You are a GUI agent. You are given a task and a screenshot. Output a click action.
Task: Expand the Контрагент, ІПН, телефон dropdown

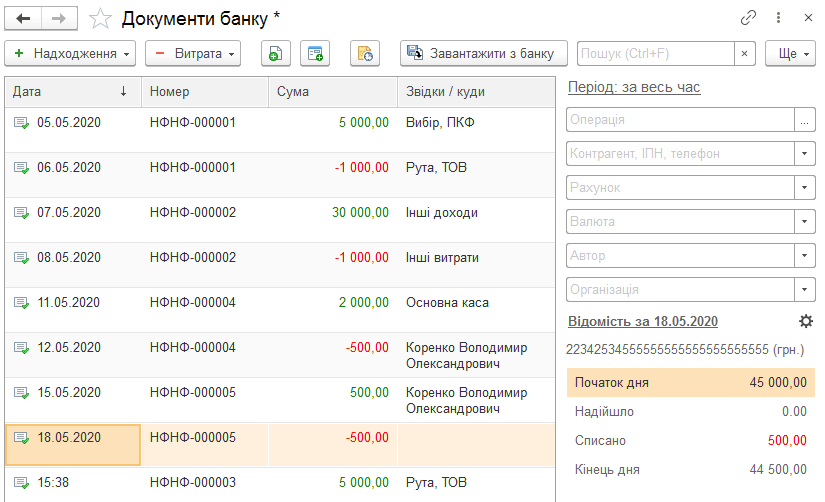point(804,154)
